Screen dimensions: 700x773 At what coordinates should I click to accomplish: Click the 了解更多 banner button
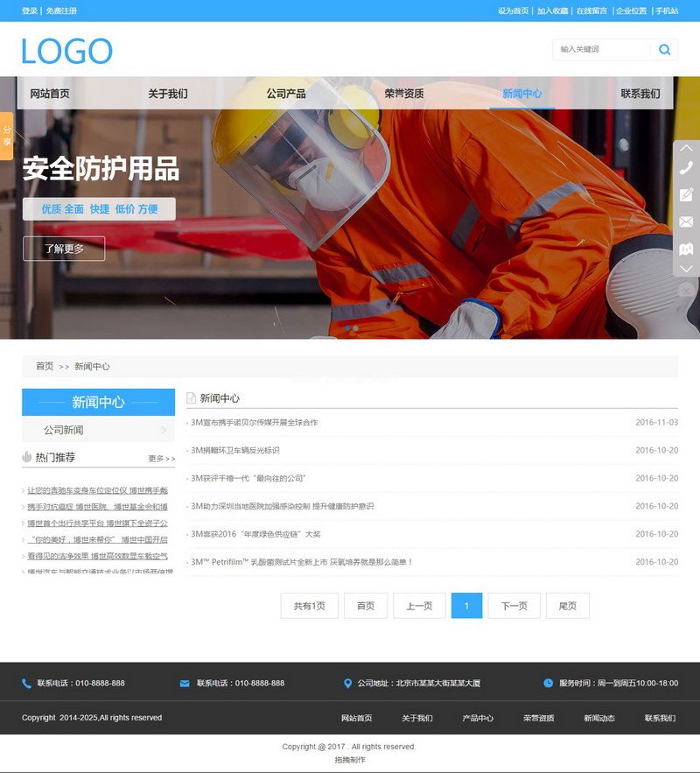tap(64, 249)
